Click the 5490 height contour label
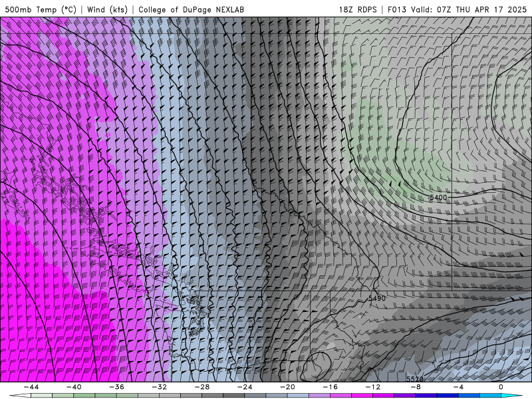 [x=377, y=298]
